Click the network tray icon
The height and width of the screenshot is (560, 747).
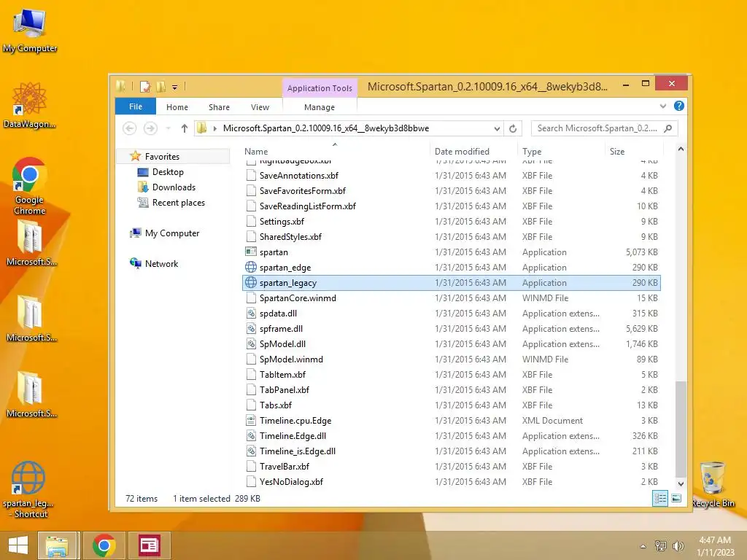coord(660,546)
